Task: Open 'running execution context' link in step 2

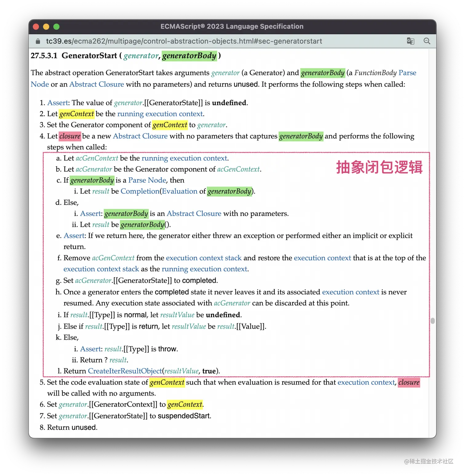Action: point(160,114)
